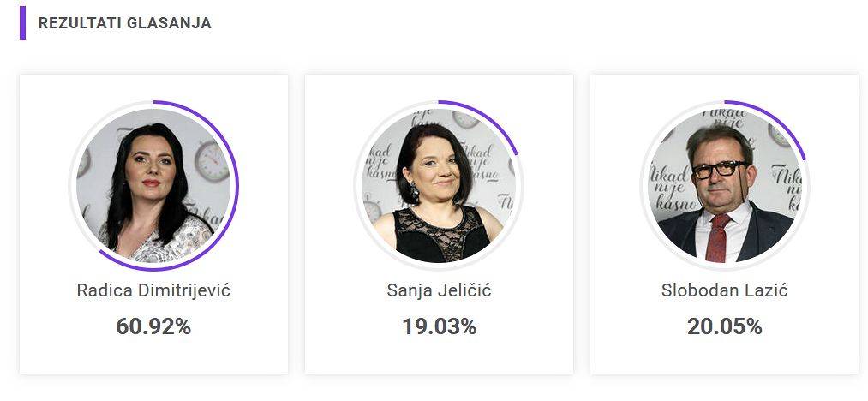Image resolution: width=868 pixels, height=401 pixels.
Task: Click Slobodan Lazić's circular photo
Action: 725,186
